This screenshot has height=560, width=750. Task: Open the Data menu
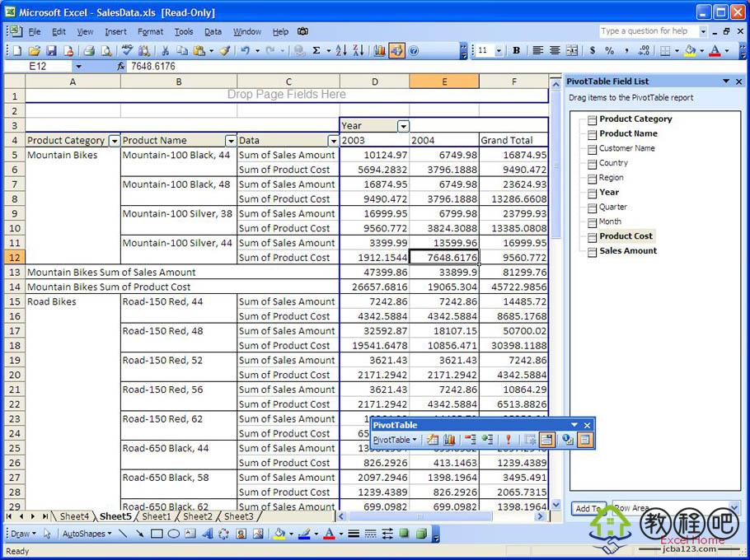coord(213,31)
